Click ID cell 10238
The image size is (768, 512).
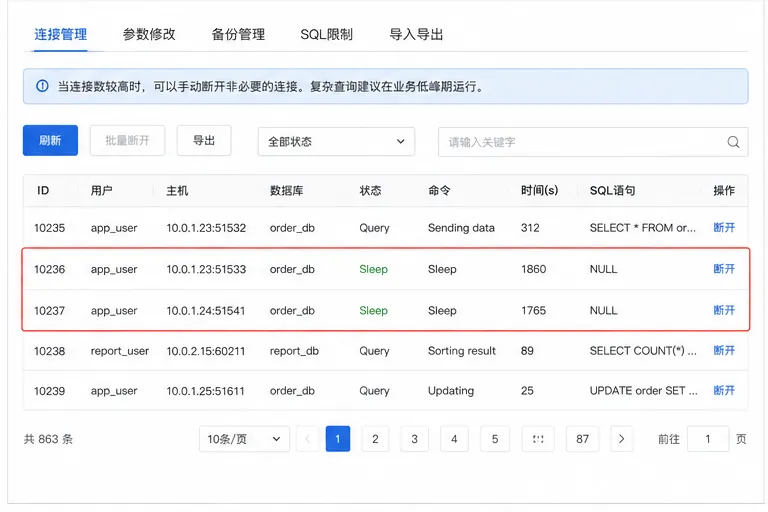(49, 351)
